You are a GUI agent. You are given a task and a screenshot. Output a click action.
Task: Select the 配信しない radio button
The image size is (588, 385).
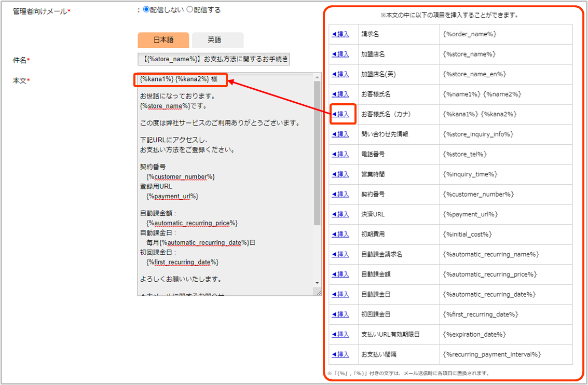click(146, 10)
